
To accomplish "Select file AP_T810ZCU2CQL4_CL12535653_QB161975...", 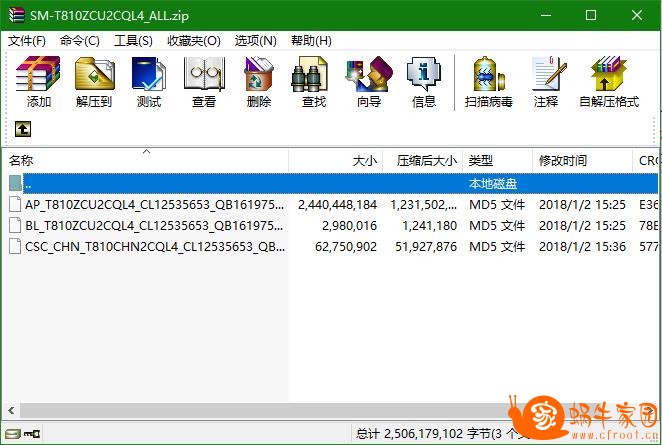I will tap(154, 204).
